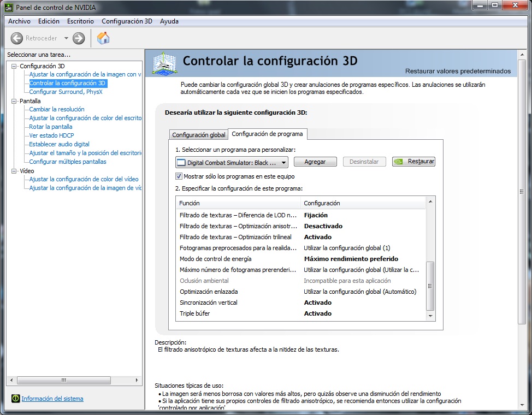Click the Configuración column header
532x415 pixels.
[363, 203]
